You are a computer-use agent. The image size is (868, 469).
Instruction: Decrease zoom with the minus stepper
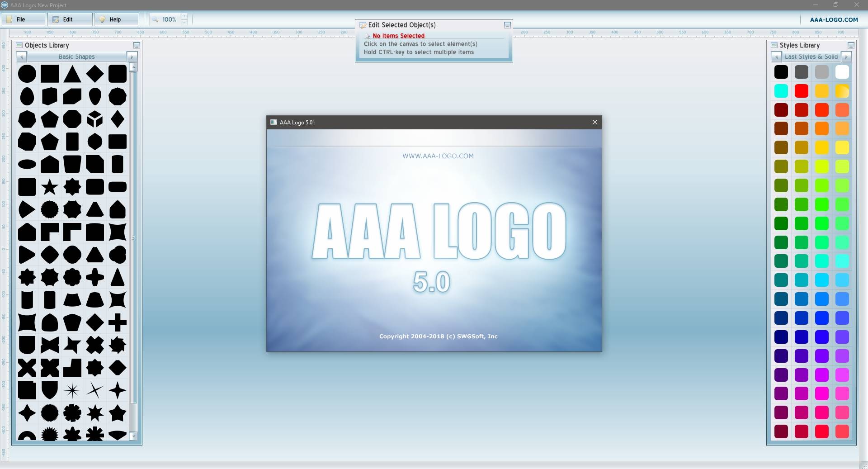tap(184, 23)
